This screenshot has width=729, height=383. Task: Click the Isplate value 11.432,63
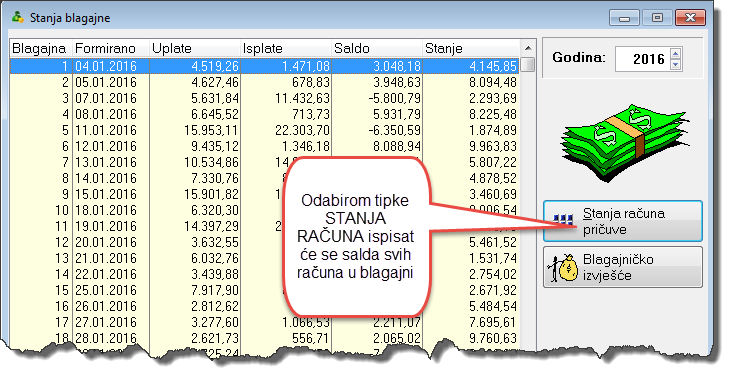pos(302,98)
